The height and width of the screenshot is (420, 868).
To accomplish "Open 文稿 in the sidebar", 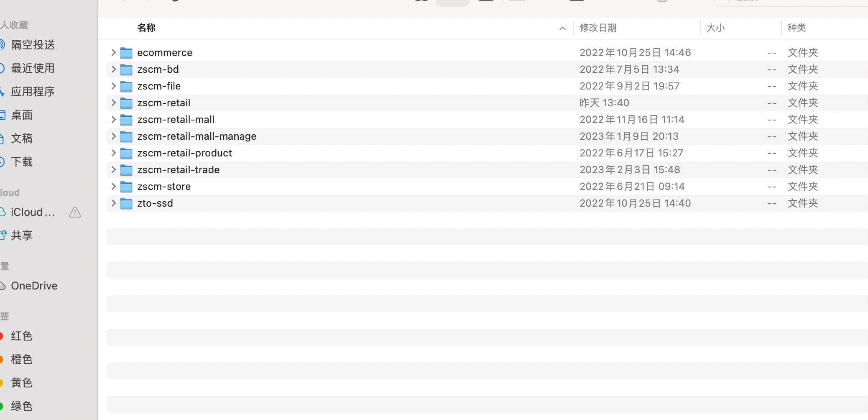I will (x=22, y=138).
